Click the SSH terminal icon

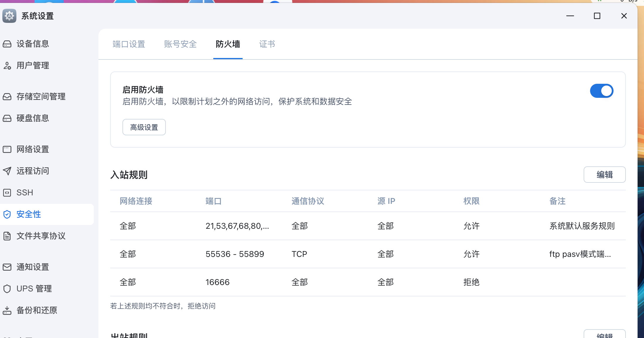(7, 193)
